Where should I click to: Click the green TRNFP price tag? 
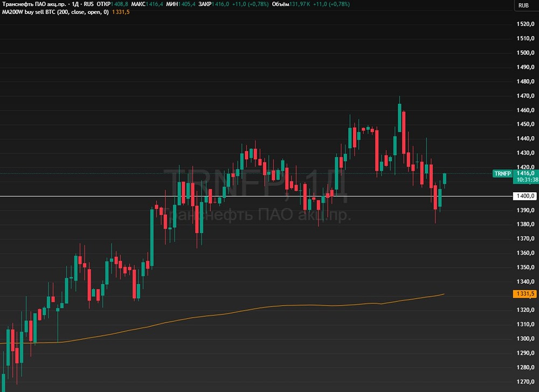[x=502, y=174]
